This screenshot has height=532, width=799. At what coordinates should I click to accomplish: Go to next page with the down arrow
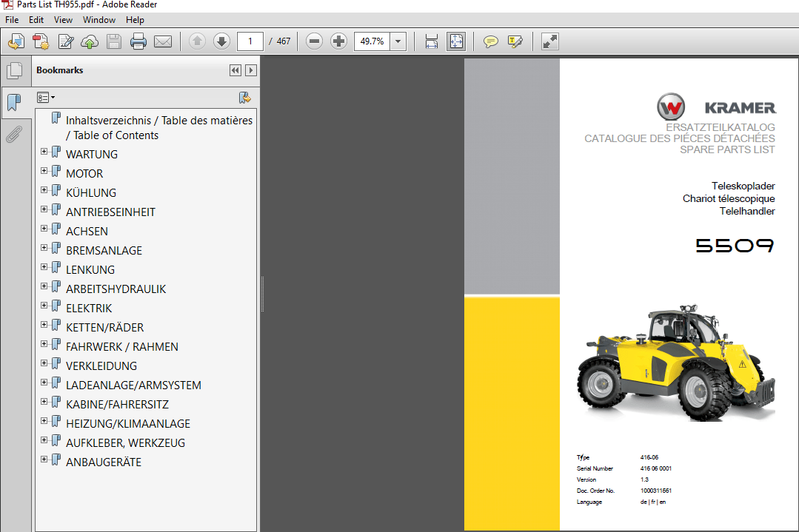(x=221, y=41)
